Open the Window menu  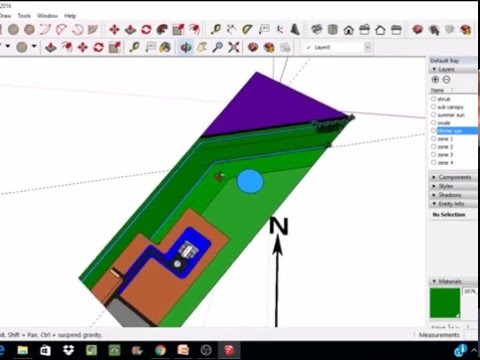point(47,16)
